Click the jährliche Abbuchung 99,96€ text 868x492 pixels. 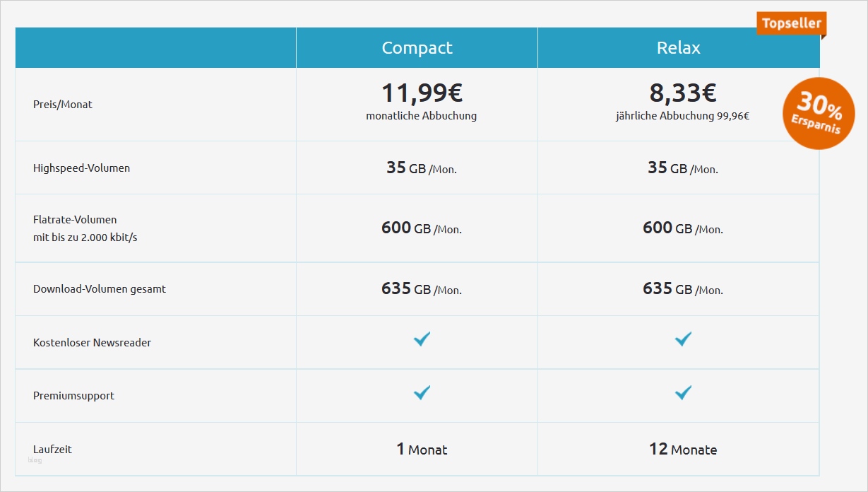tap(682, 117)
